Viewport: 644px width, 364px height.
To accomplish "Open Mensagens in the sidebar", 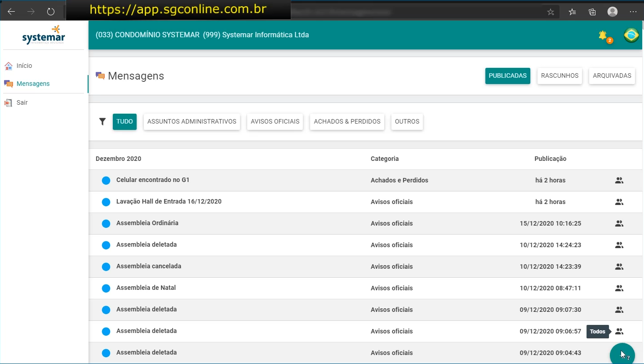I will [33, 84].
